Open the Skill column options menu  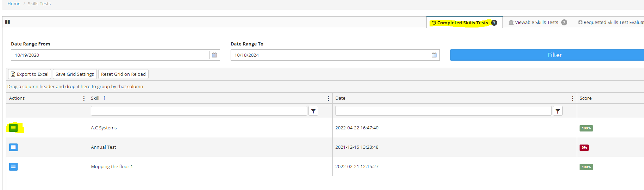pos(328,98)
